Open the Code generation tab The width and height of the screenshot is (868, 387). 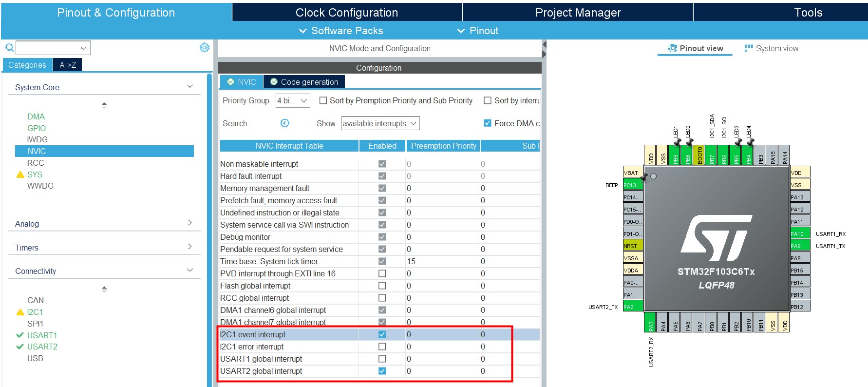coord(304,82)
